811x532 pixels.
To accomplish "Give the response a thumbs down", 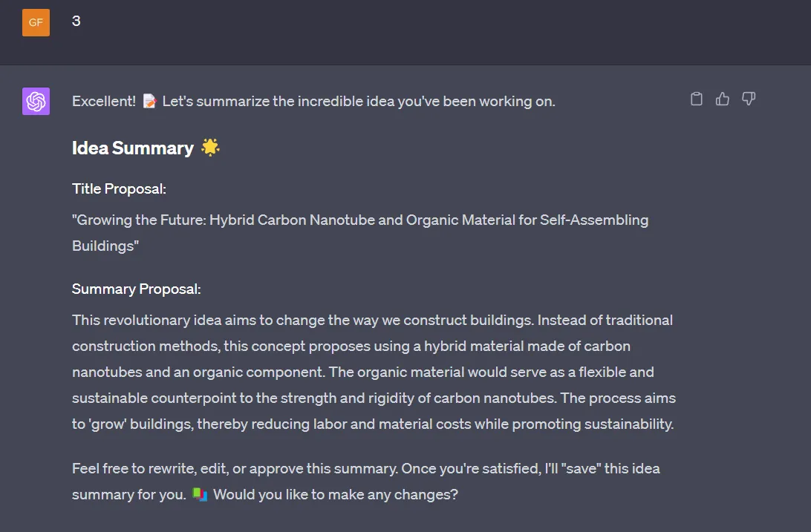I will click(749, 99).
